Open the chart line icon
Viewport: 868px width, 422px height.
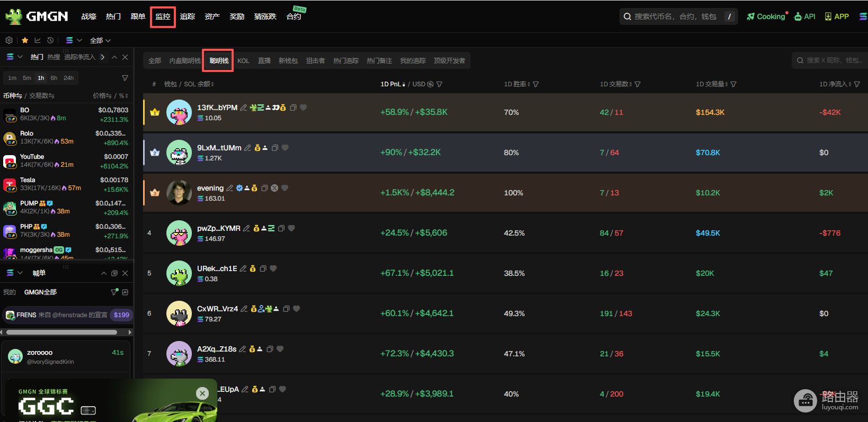tap(38, 40)
